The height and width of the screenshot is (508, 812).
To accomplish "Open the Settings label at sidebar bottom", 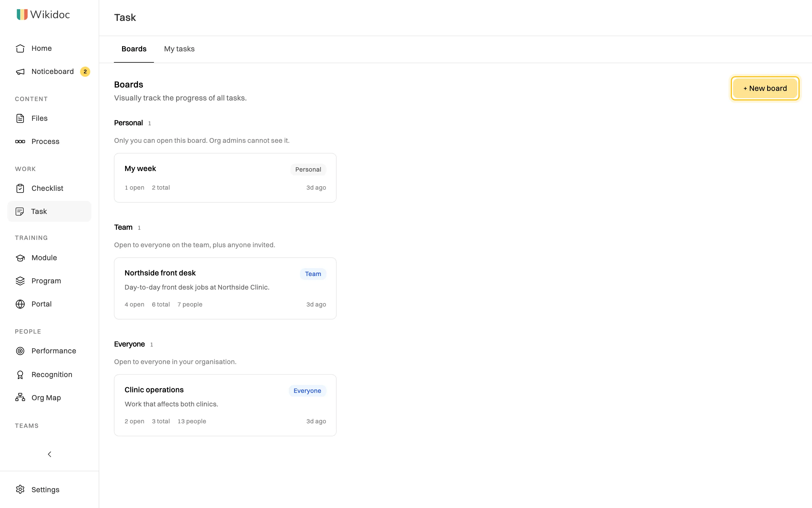I will tap(45, 490).
